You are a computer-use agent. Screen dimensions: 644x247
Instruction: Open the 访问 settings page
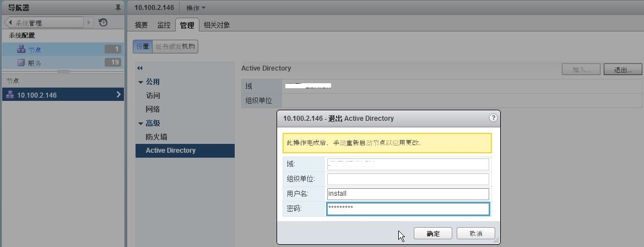(153, 95)
